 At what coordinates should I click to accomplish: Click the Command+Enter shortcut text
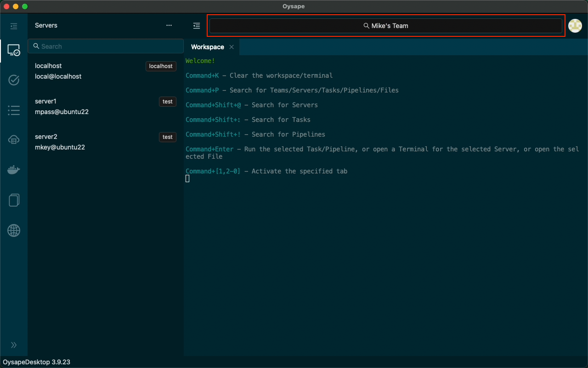click(x=209, y=149)
